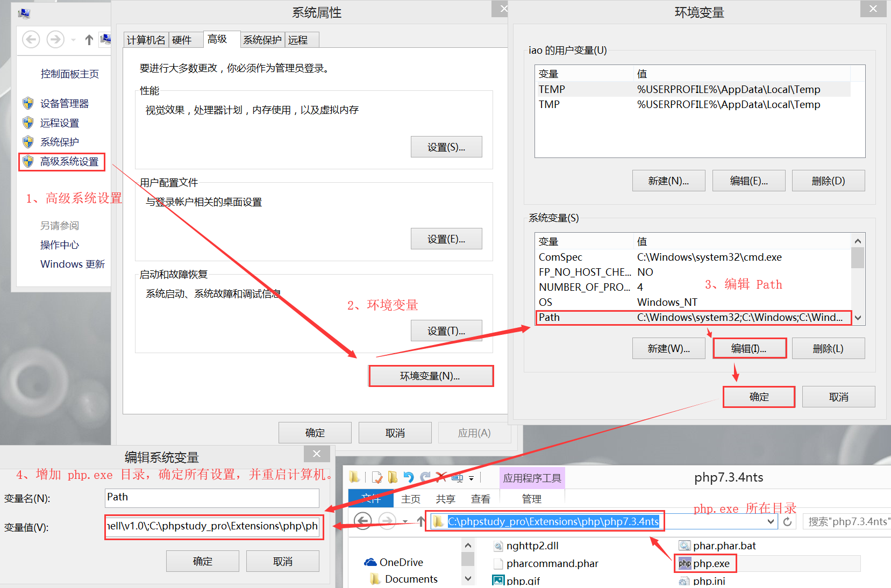Click 编辑(I)... under system variables
Screen dimensions: 891x588
tap(749, 348)
